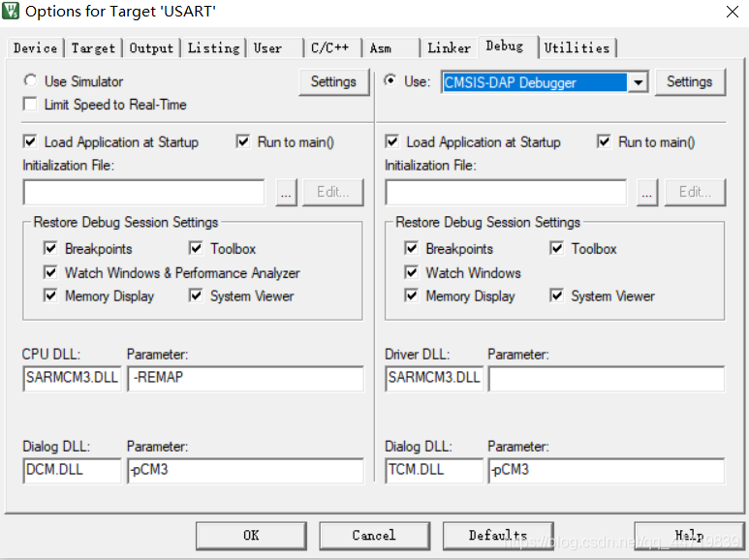Click empty Driver DLL parameter field
This screenshot has height=560, width=749.
point(607,378)
